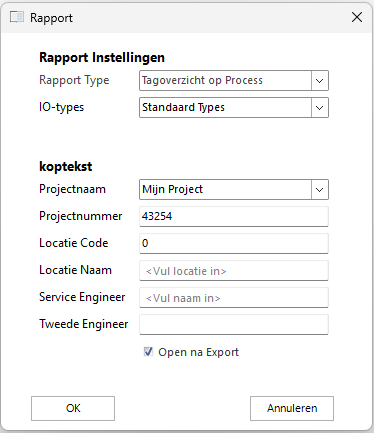
Task: Click the Tweede Engineer label
Action: click(84, 324)
